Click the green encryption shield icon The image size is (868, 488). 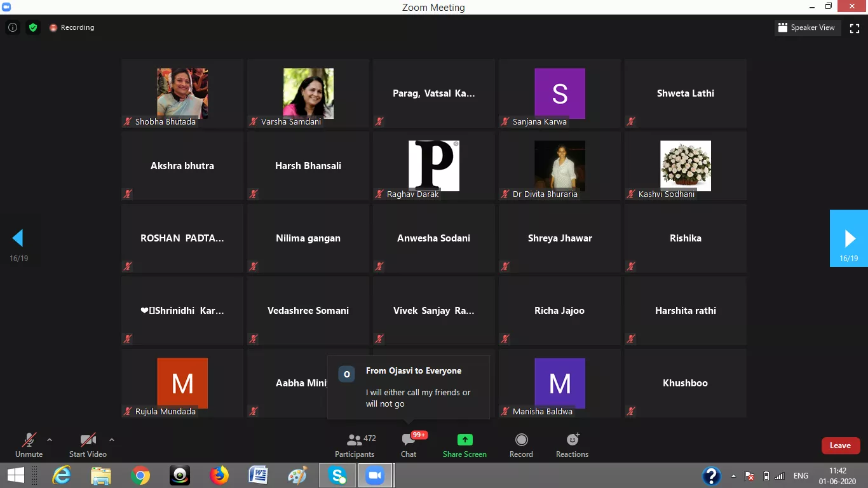click(33, 27)
